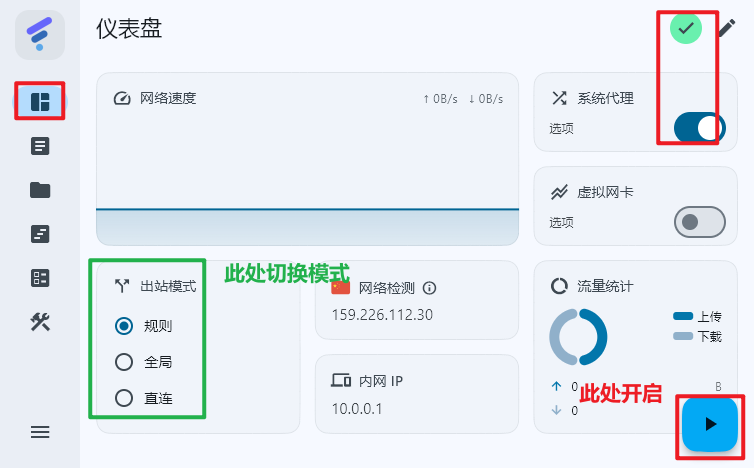Click the app logo icon

click(x=40, y=35)
